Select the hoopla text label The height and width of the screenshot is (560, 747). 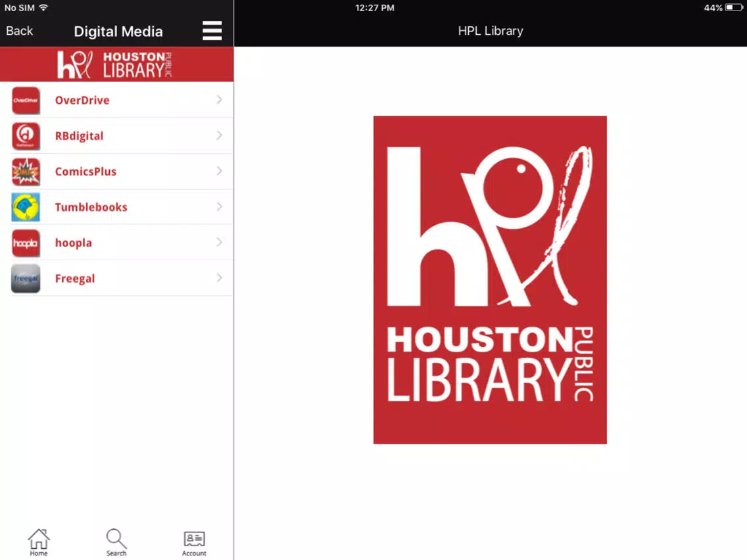pyautogui.click(x=74, y=243)
